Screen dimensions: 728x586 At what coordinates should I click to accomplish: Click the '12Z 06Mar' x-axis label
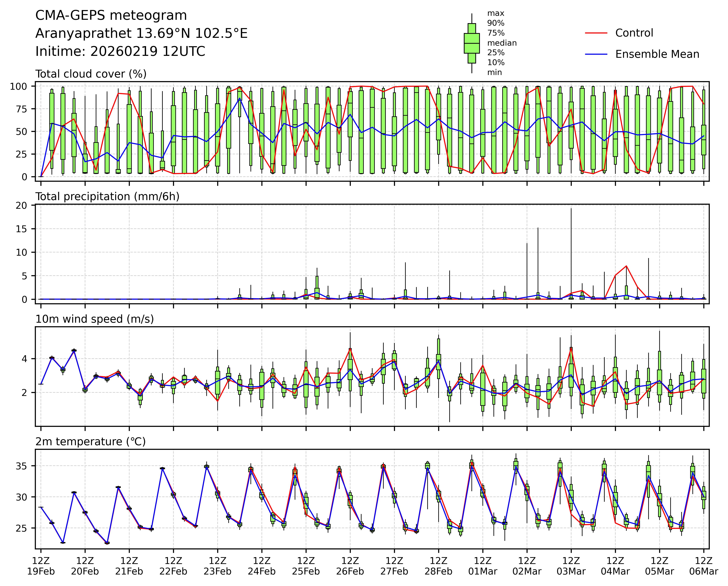[703, 566]
